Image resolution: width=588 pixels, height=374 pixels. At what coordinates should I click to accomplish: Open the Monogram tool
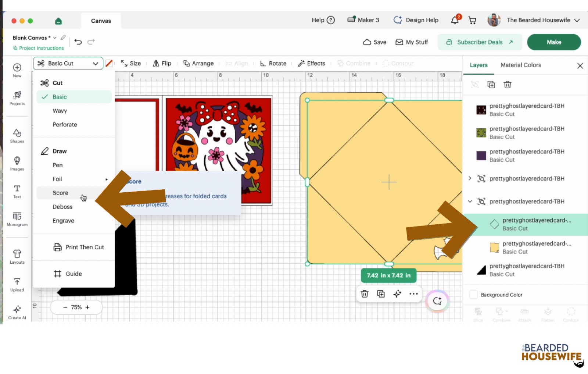(x=17, y=219)
